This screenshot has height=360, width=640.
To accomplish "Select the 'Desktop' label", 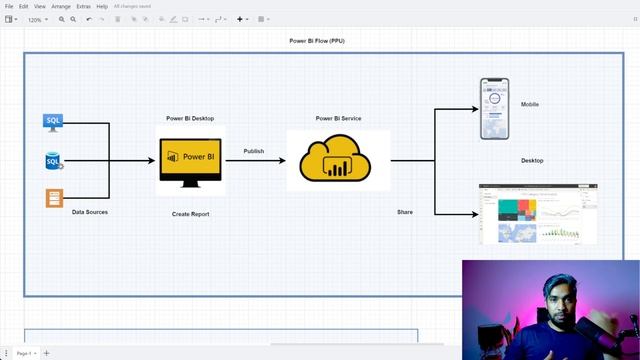I will coord(532,161).
